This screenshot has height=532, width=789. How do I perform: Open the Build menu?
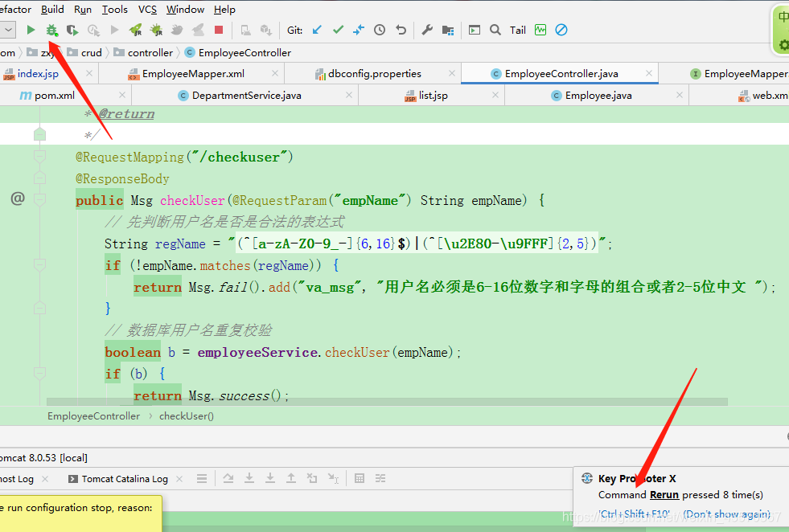(52, 10)
